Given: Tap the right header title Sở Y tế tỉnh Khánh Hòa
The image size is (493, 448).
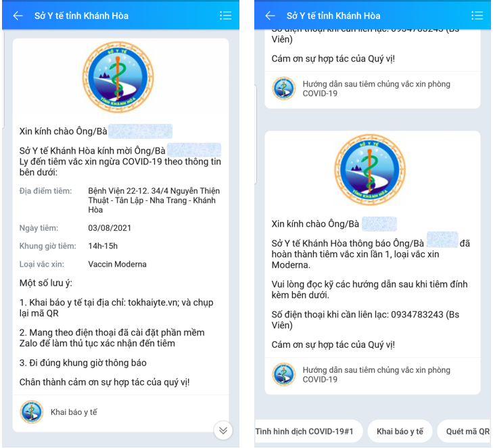Looking at the screenshot, I should coord(333,16).
